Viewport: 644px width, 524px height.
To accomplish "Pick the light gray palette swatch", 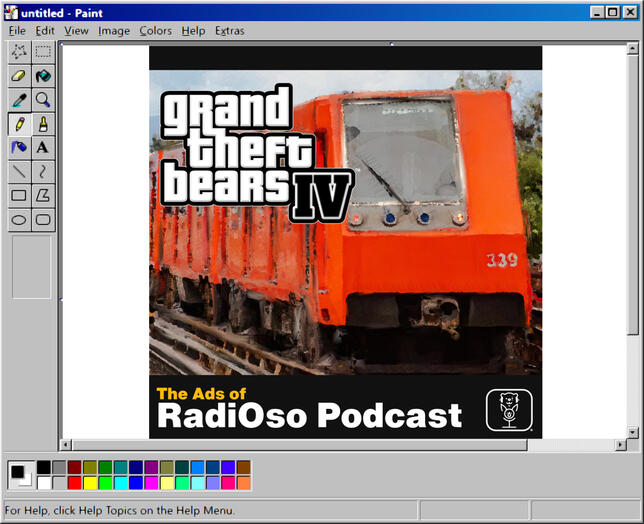I will 59,483.
